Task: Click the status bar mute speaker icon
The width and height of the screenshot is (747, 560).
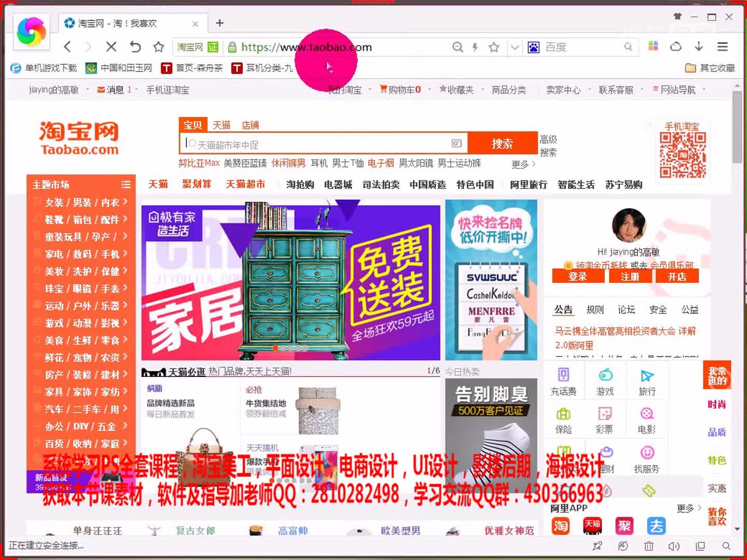Action: click(x=674, y=546)
